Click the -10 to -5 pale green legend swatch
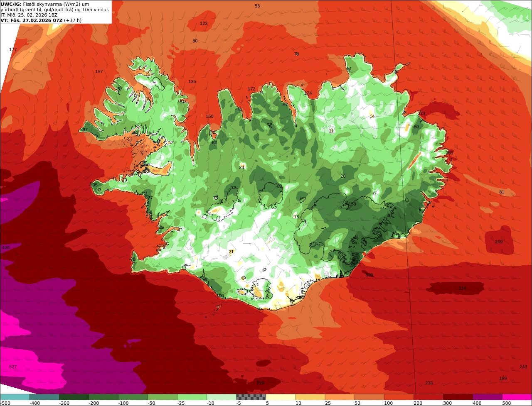 tap(222, 397)
